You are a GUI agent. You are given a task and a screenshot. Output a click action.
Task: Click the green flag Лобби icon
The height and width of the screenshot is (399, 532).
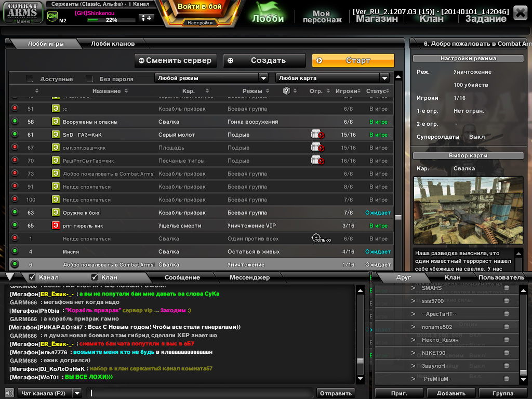[x=268, y=12]
